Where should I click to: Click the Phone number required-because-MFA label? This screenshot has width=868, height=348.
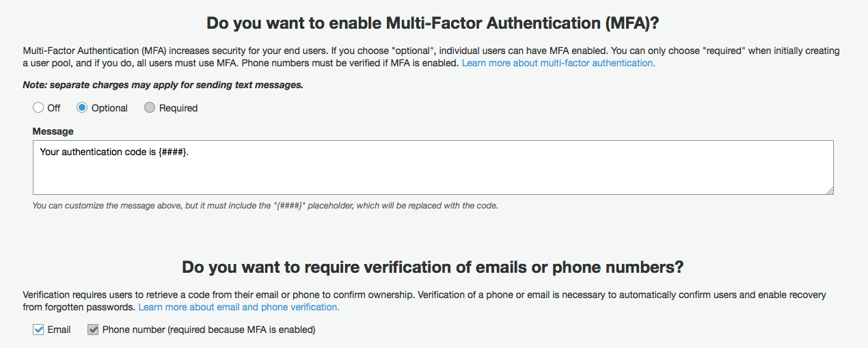coord(208,330)
